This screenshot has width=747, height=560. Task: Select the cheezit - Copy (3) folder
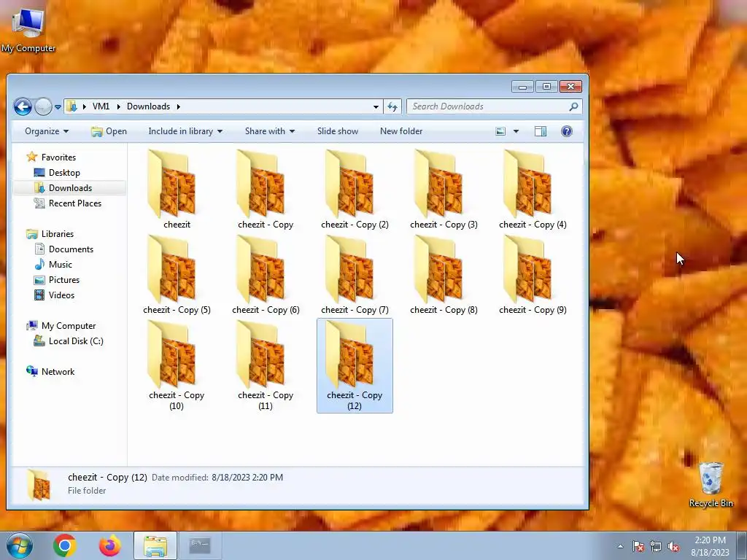point(444,190)
